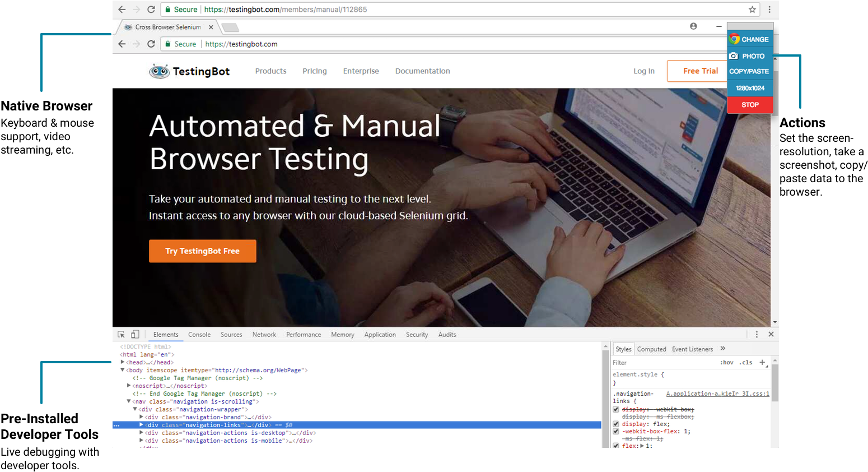This screenshot has height=472, width=868.
Task: Click the page reload icon
Action: [x=150, y=10]
